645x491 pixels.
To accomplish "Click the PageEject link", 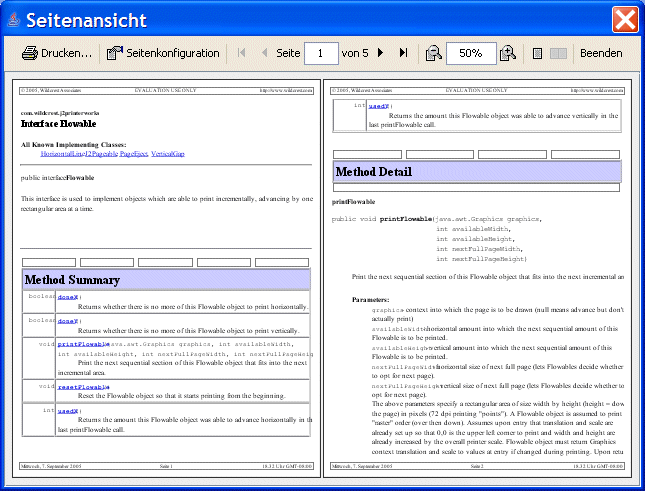I will [134, 153].
